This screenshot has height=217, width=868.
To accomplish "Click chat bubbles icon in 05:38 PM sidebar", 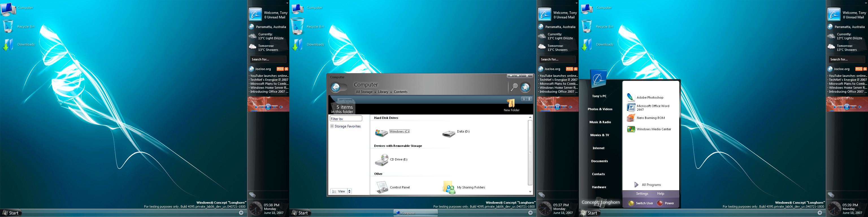I will (252, 195).
